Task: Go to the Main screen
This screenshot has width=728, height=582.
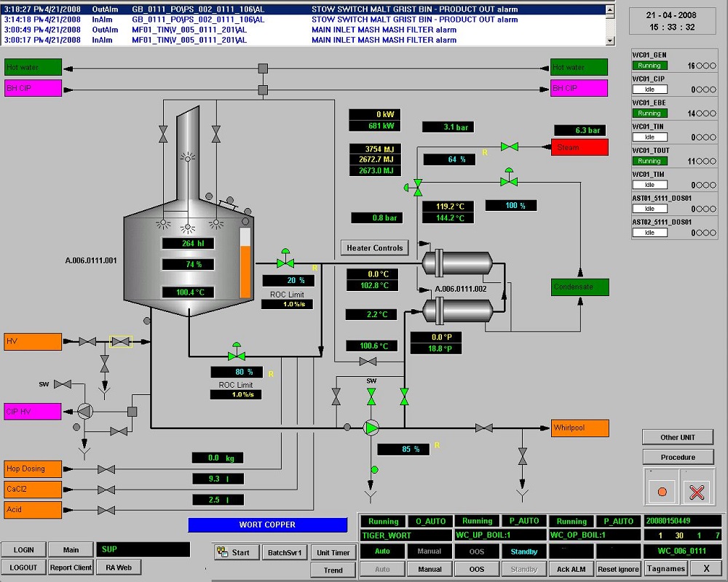Action: (x=71, y=550)
